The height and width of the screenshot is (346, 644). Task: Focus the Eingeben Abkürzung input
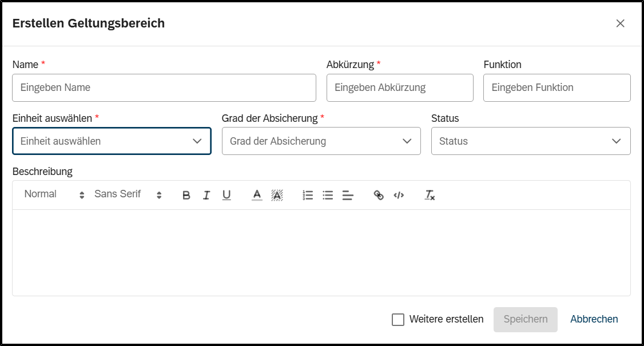[x=399, y=88]
